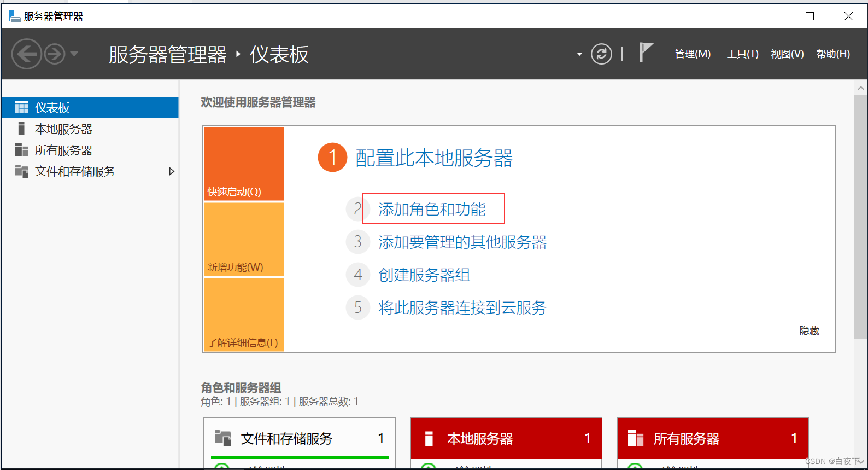This screenshot has width=868, height=470.
Task: Click the 所有服务器 tile servers icon
Action: (636, 438)
